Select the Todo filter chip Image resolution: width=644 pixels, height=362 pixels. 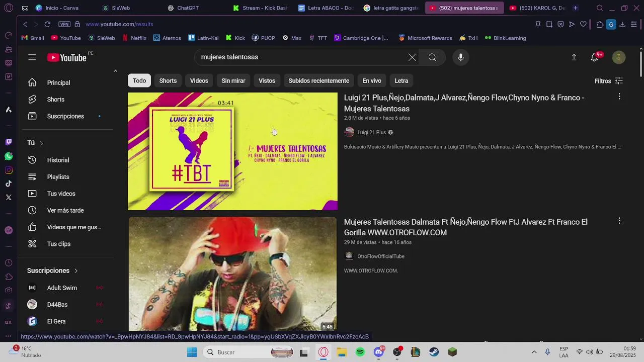click(139, 80)
